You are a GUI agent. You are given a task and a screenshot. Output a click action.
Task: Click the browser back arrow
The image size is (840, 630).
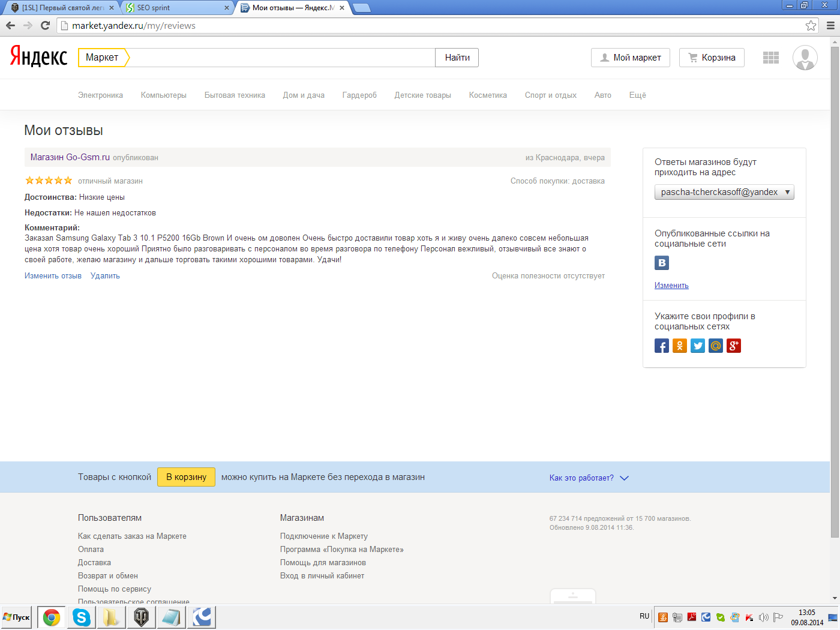[x=10, y=25]
